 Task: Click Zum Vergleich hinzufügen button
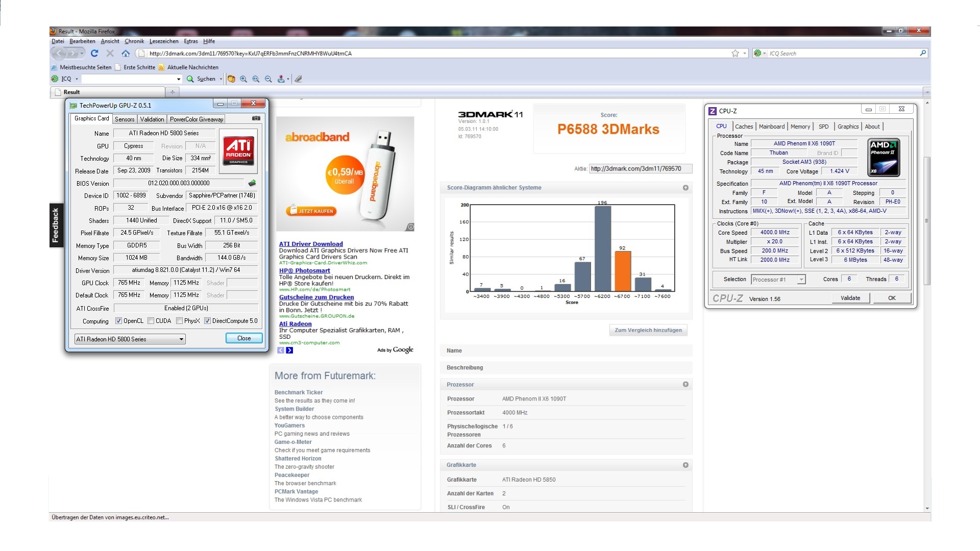coord(648,330)
